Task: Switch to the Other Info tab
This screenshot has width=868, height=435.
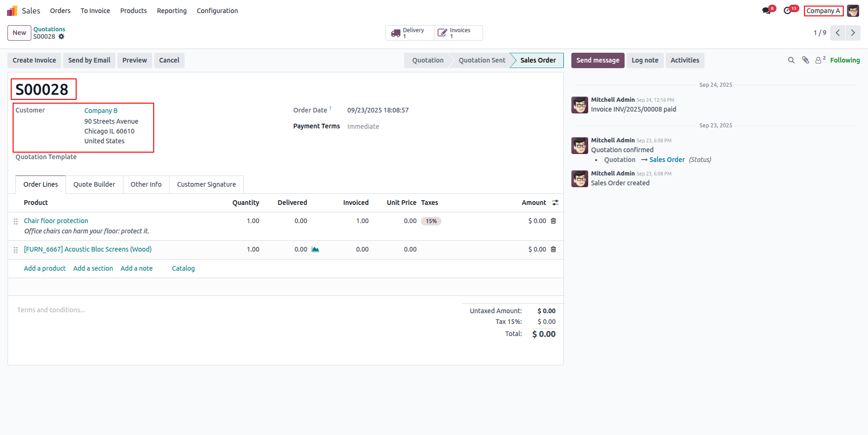Action: (146, 184)
